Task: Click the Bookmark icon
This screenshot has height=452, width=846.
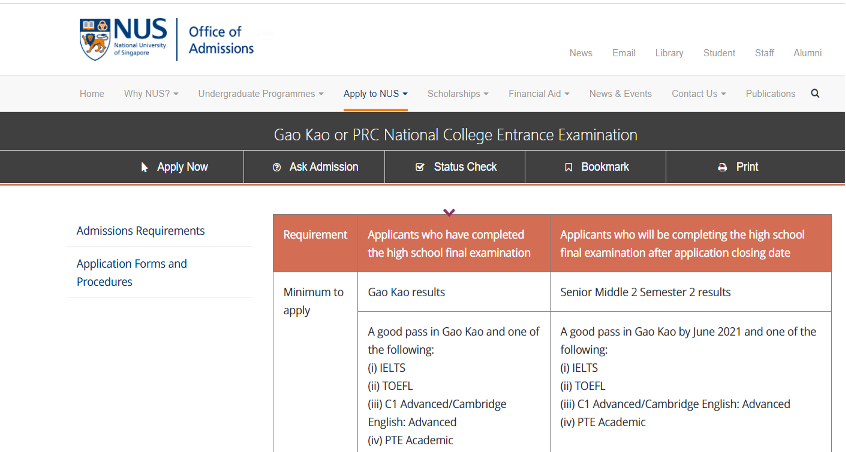Action: (568, 167)
